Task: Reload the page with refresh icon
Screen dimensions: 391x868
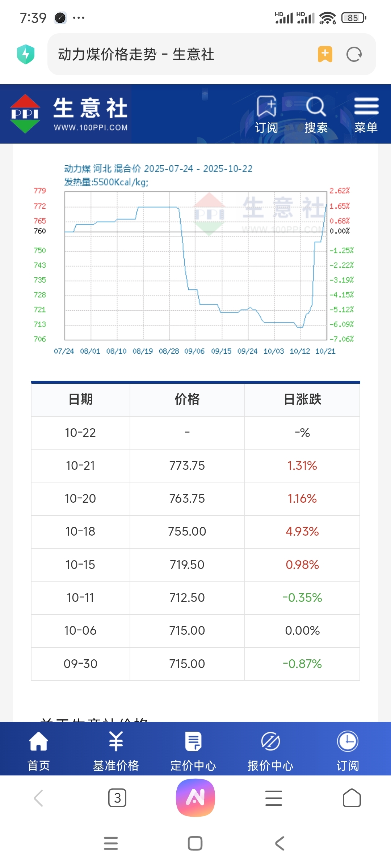Action: click(x=354, y=55)
